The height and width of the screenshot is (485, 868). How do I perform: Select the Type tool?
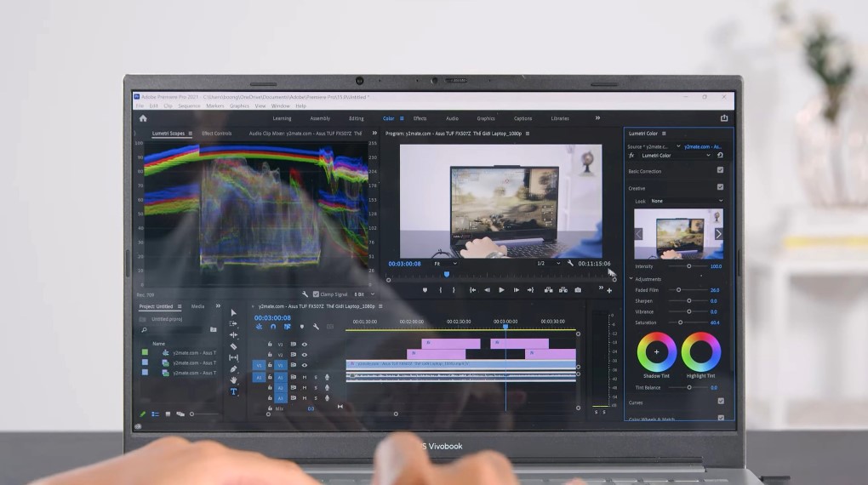(233, 391)
